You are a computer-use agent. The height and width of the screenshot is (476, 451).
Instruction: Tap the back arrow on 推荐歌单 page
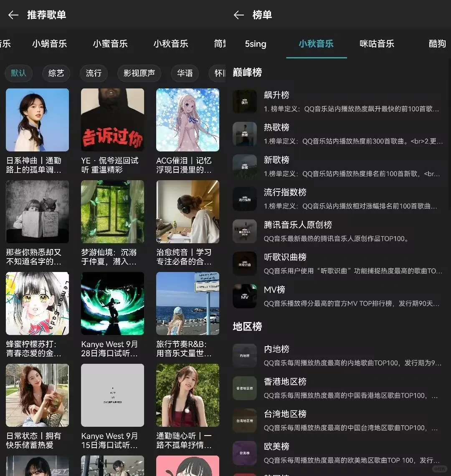tap(13, 15)
